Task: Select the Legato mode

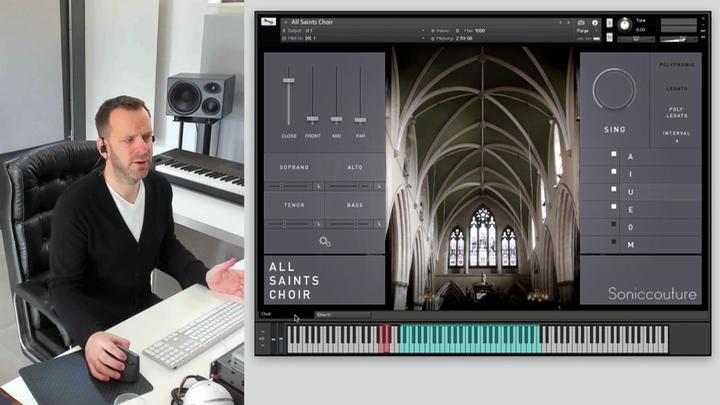Action: (x=676, y=88)
